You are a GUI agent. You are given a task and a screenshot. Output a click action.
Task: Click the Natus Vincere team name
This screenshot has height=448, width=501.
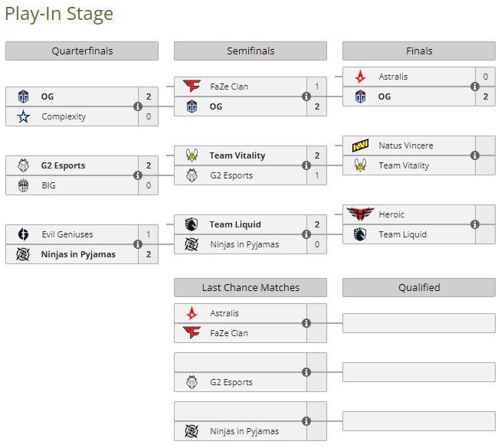pos(405,146)
